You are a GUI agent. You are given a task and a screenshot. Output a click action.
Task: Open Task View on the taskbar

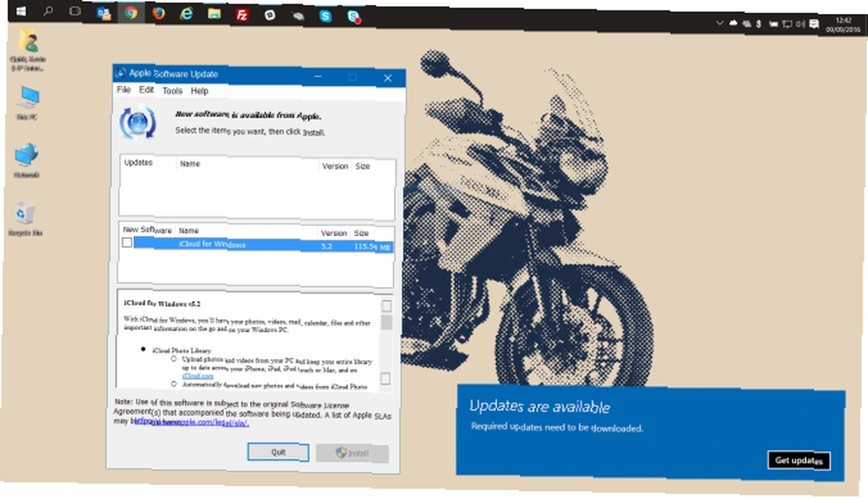(75, 11)
